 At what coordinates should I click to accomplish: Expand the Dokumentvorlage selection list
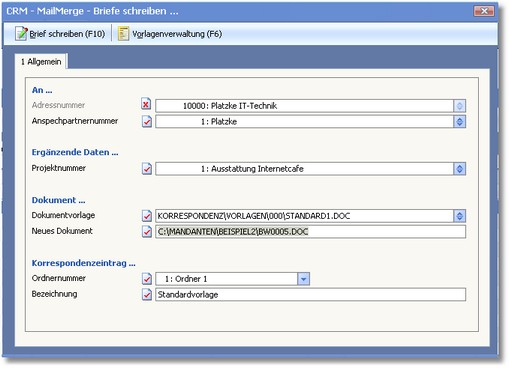[x=459, y=216]
